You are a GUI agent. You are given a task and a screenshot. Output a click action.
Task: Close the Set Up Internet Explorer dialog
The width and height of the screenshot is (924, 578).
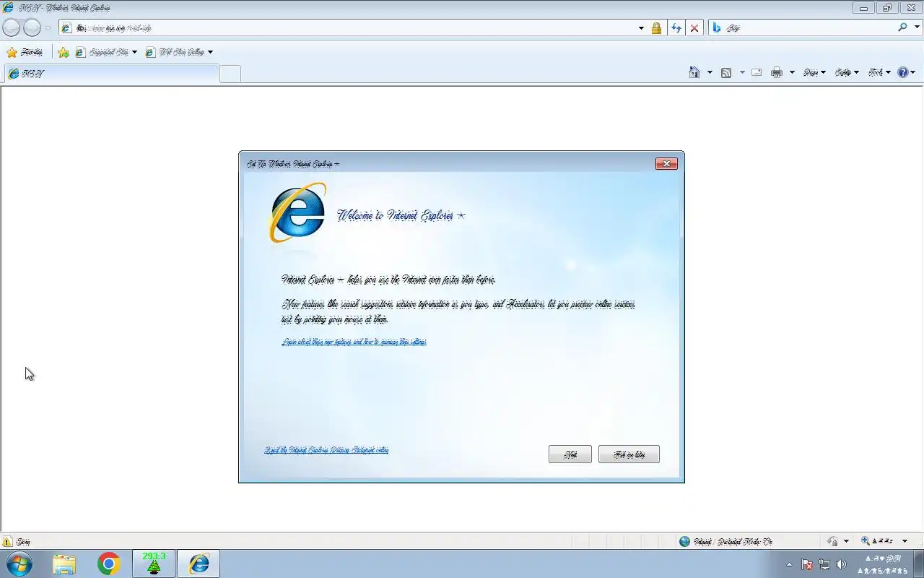[x=666, y=164]
